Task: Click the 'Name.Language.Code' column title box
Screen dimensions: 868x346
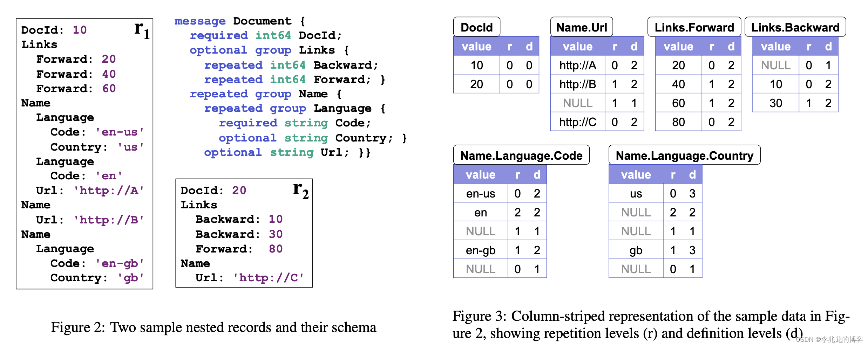Action: (x=521, y=155)
